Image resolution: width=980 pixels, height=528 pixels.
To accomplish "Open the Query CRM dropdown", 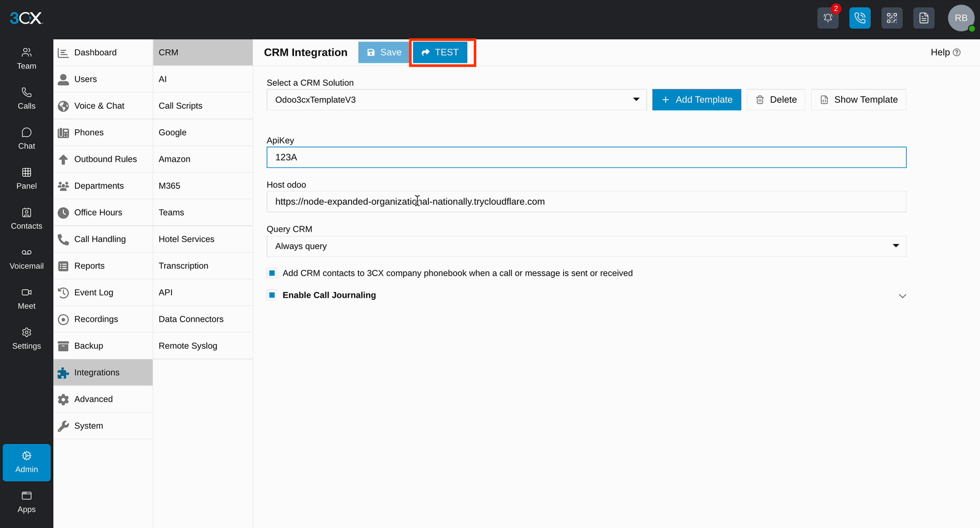I will (x=586, y=246).
